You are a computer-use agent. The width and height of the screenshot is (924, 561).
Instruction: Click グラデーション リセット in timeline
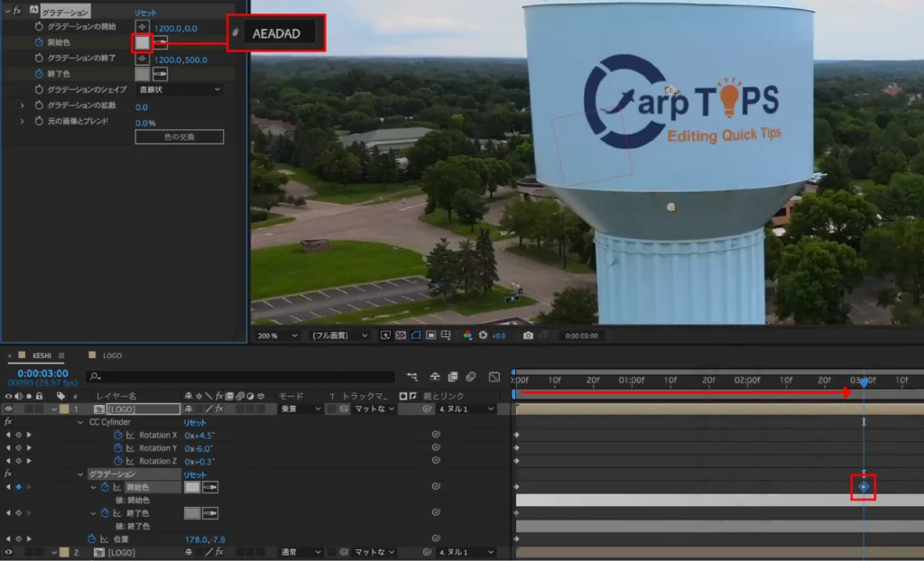(195, 474)
